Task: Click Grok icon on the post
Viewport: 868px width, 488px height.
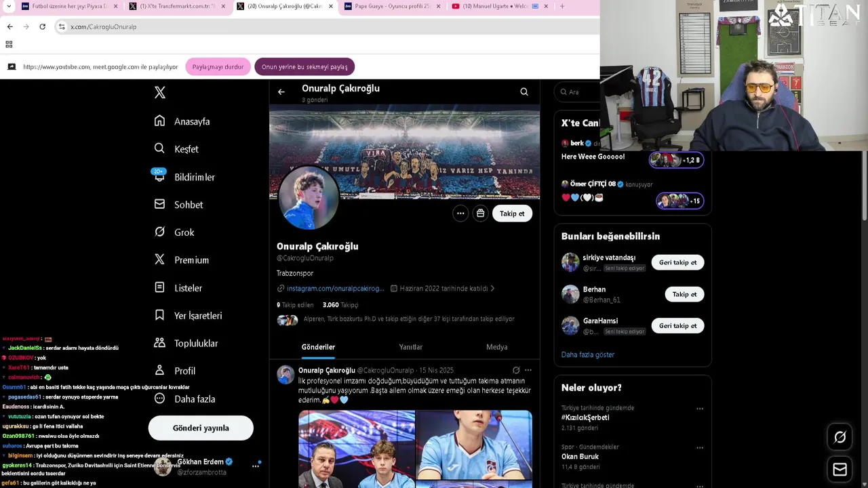Action: pos(516,370)
